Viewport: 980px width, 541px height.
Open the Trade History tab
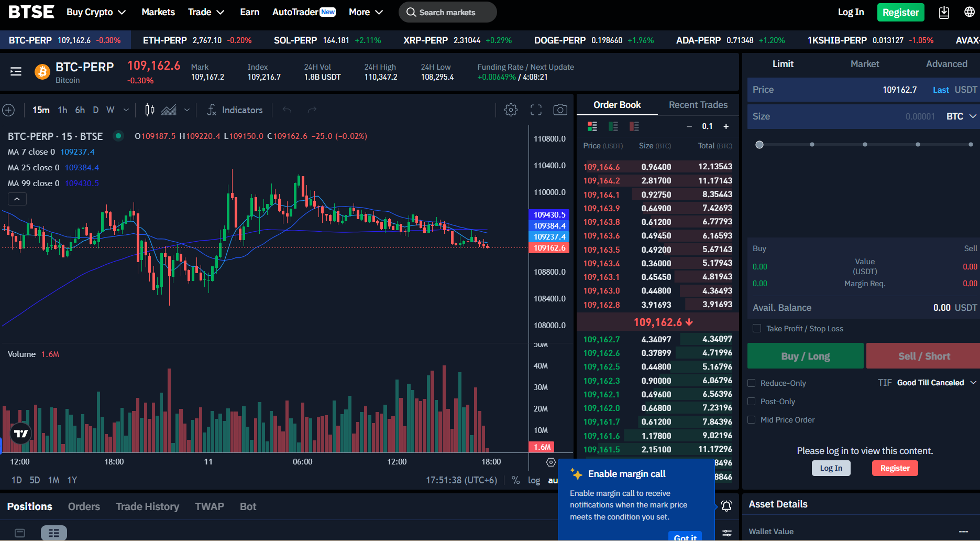pyautogui.click(x=148, y=506)
